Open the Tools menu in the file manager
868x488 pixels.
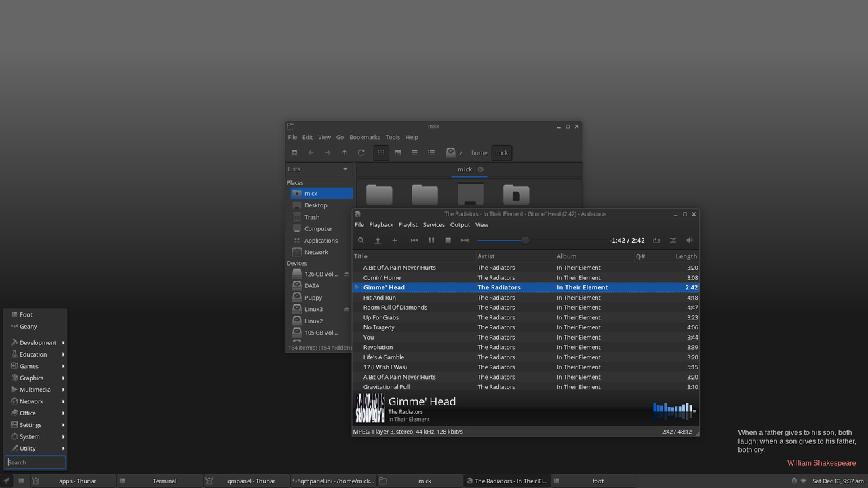(393, 137)
